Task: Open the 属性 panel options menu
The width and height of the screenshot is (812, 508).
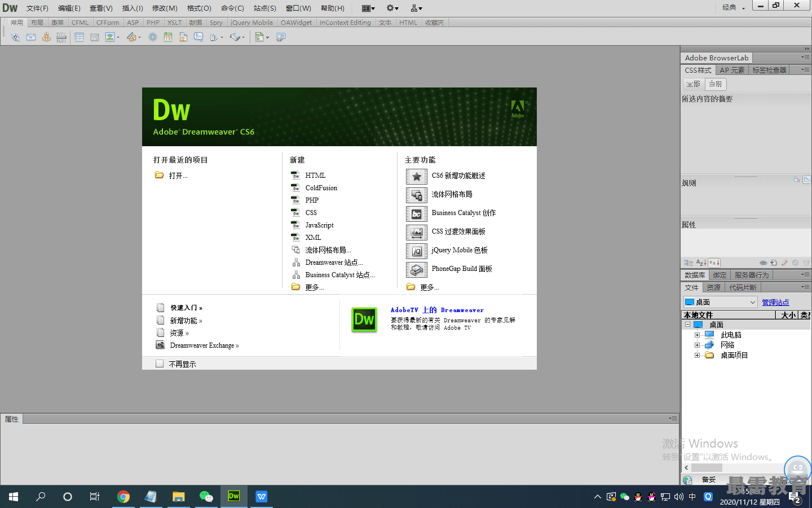Action: (672, 418)
